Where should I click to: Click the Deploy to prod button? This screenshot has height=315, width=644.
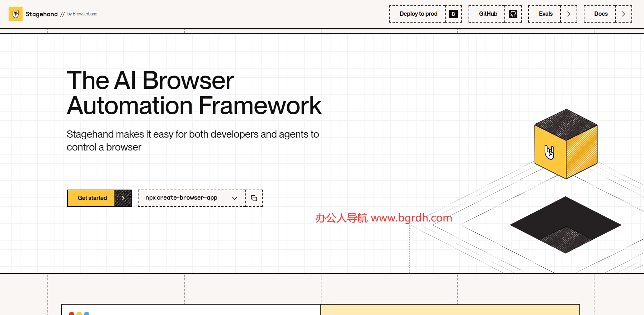tap(418, 14)
